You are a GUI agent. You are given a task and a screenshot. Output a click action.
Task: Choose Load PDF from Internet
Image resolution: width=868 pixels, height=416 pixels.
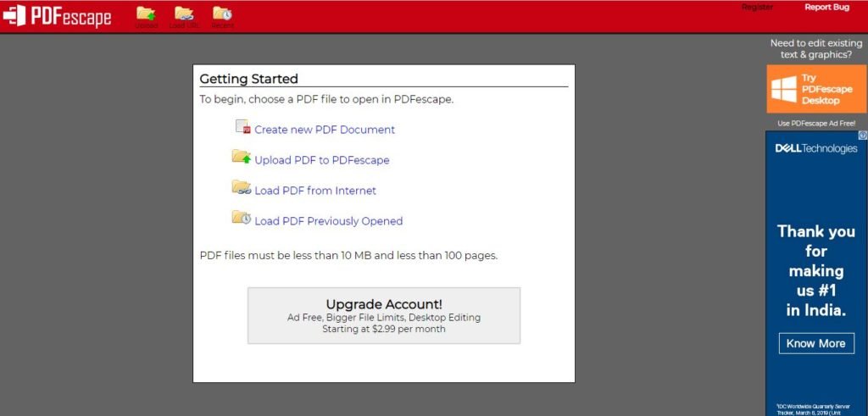[x=315, y=191]
